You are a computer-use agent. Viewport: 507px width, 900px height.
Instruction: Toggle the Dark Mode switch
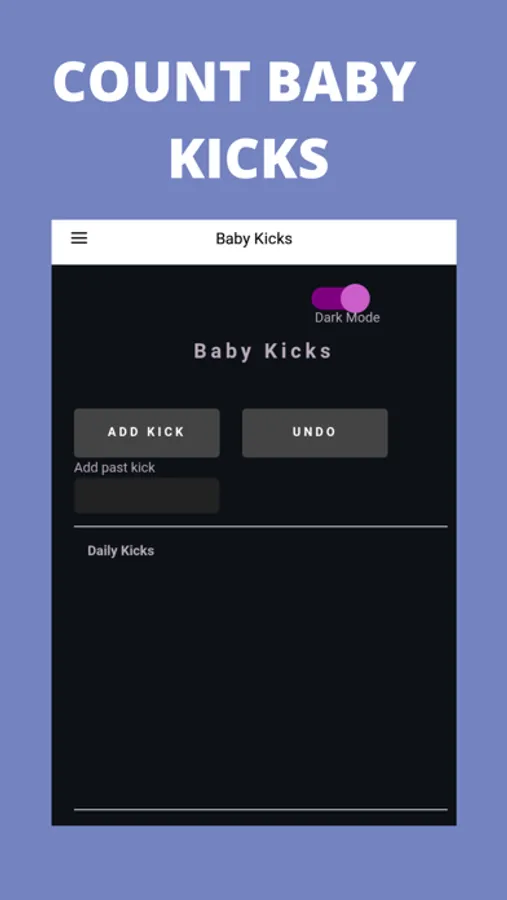(340, 298)
